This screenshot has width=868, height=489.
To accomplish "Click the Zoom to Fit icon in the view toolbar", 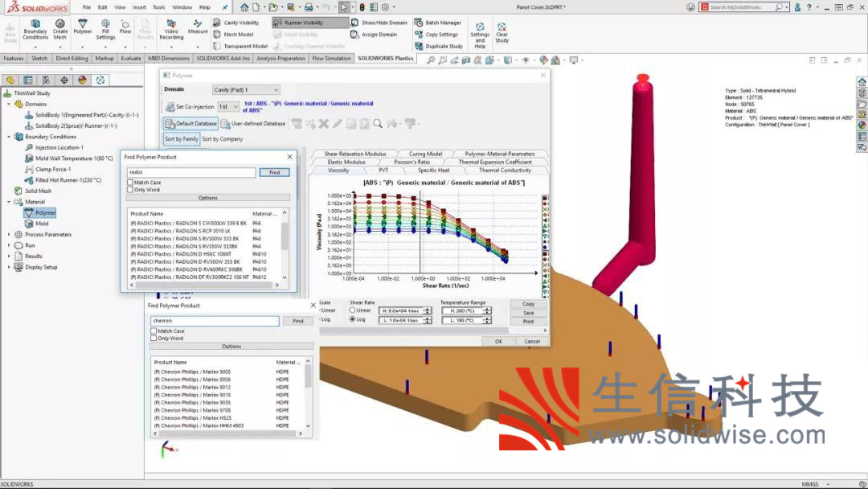I will point(431,60).
